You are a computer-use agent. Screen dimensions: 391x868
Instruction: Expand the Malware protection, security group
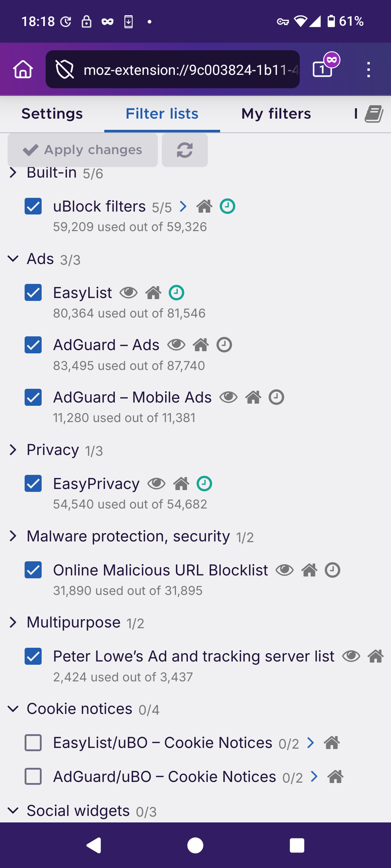[13, 536]
